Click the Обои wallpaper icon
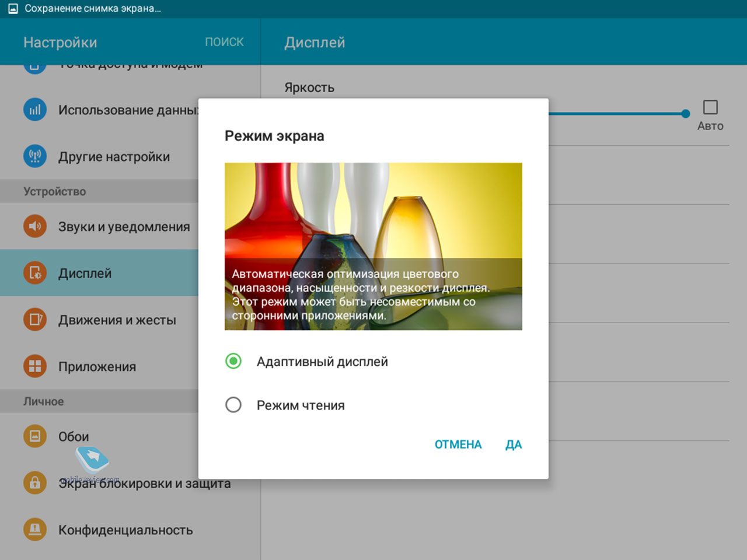Screen dimensions: 747x560 coord(35,436)
